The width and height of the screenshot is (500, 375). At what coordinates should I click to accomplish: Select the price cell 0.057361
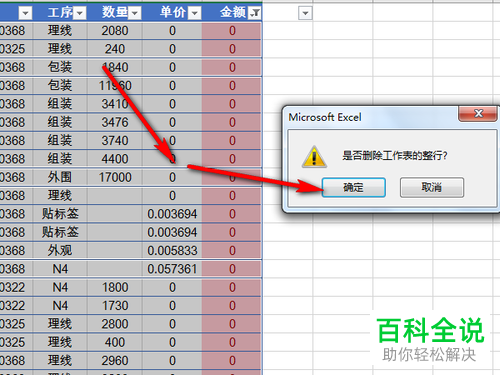(172, 269)
